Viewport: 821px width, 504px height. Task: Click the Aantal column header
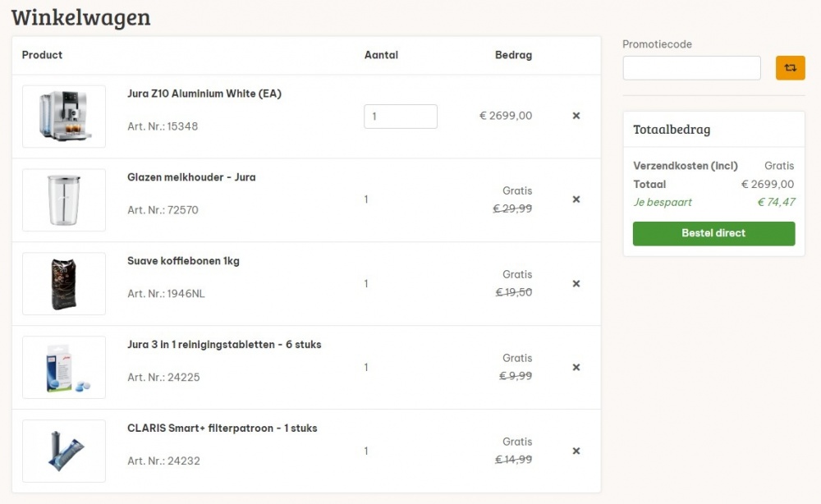click(x=381, y=55)
